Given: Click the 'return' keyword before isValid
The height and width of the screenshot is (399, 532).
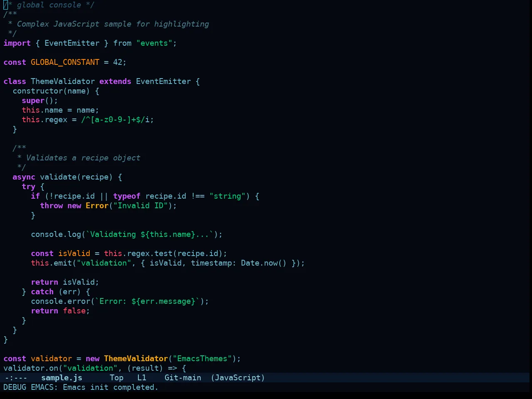Looking at the screenshot, I should click(44, 282).
